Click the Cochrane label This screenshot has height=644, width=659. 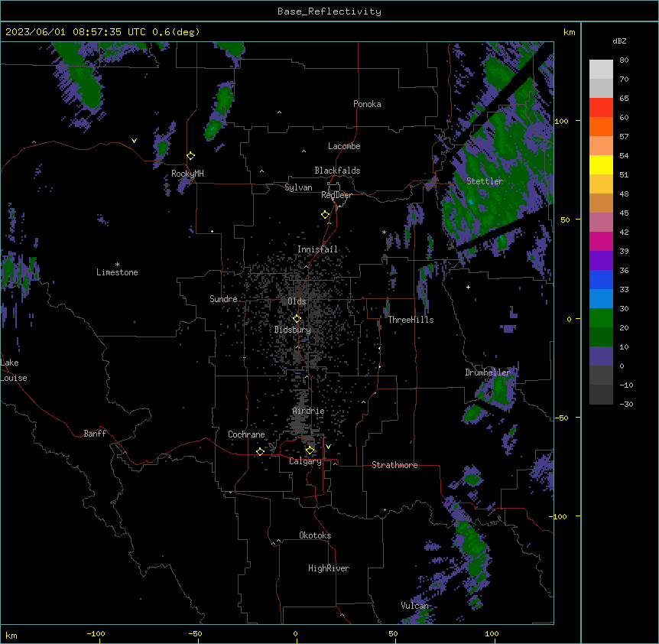tap(246, 434)
